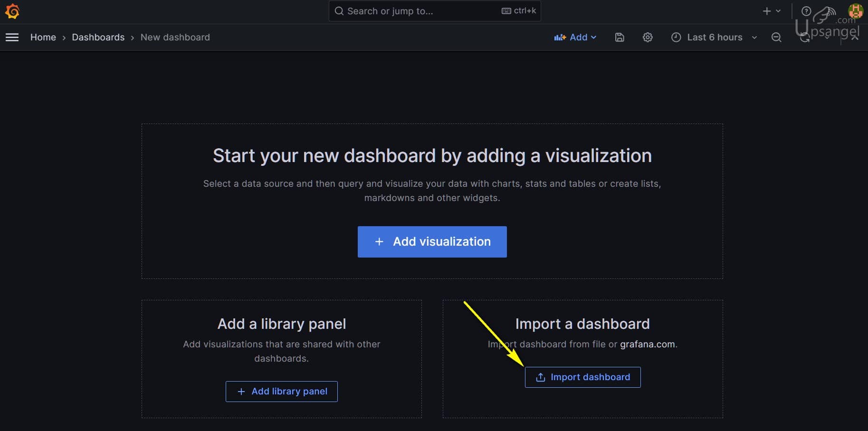Open dashboard settings gear icon
This screenshot has width=868, height=431.
(x=648, y=37)
